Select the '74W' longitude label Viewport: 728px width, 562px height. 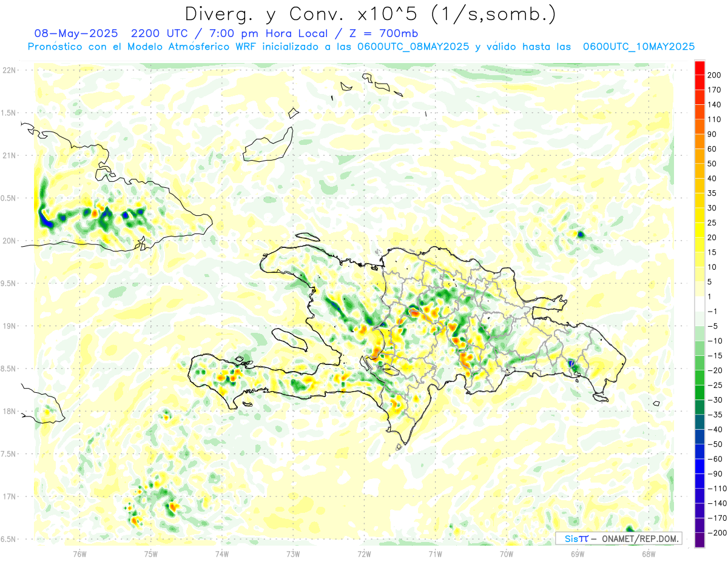pos(222,554)
